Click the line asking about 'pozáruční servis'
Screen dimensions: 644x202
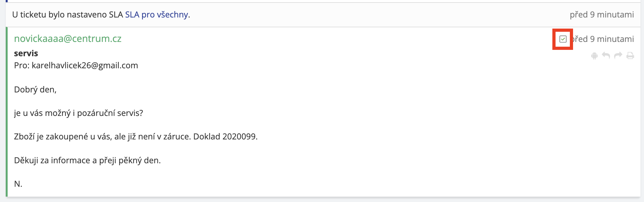pyautogui.click(x=79, y=113)
